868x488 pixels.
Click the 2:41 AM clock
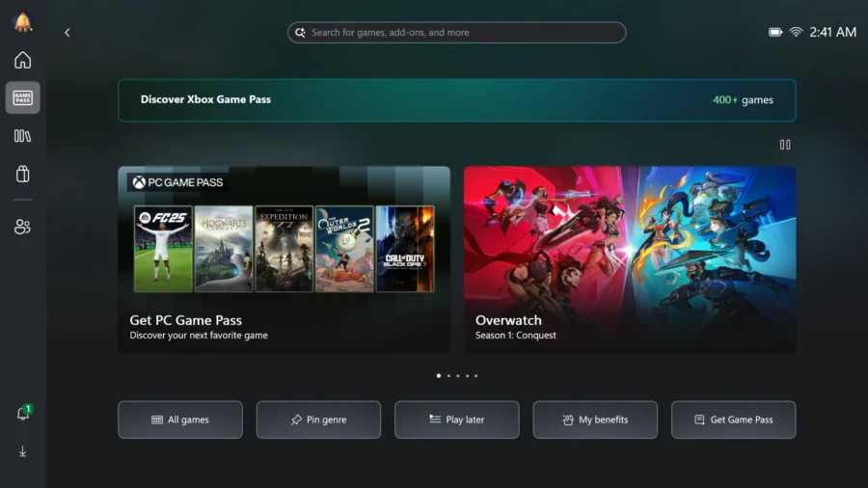coord(832,32)
